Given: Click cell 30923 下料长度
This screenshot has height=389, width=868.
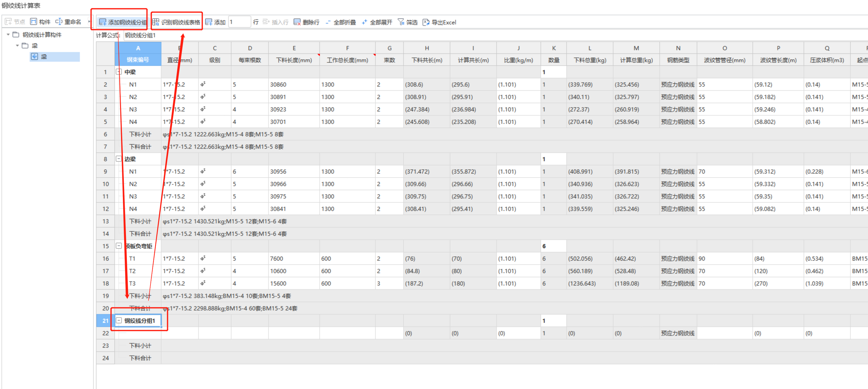Looking at the screenshot, I should (294, 110).
